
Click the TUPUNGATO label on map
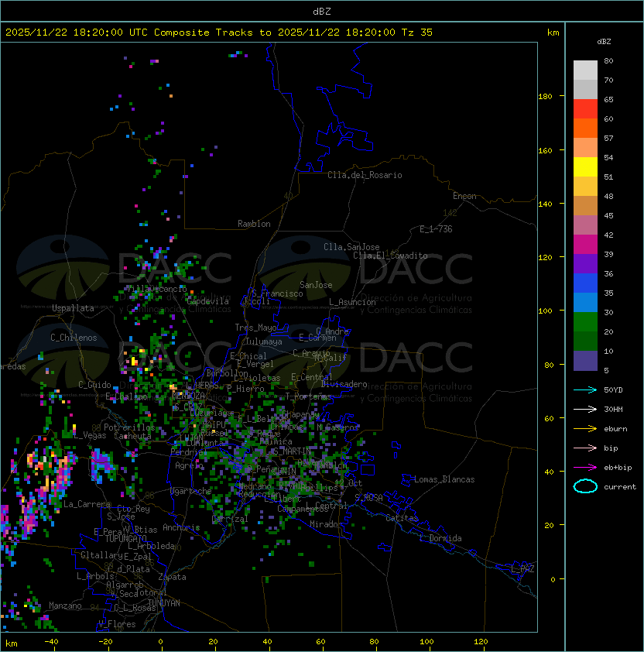pos(126,538)
